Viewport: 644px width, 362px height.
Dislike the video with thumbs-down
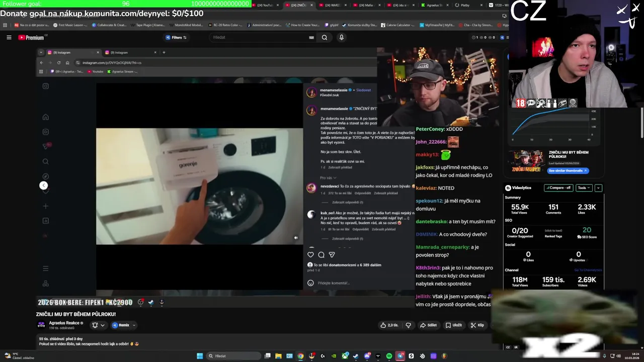click(408, 325)
